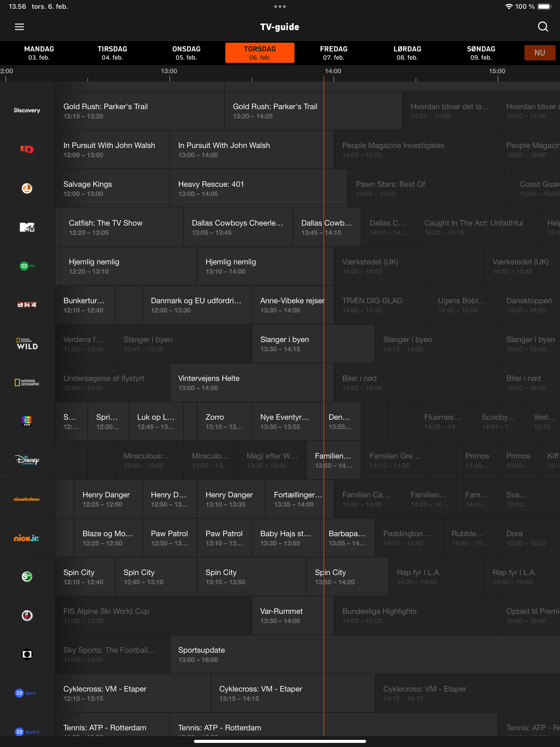Select the channel logo beside Spin City
The width and height of the screenshot is (560, 747).
27,576
